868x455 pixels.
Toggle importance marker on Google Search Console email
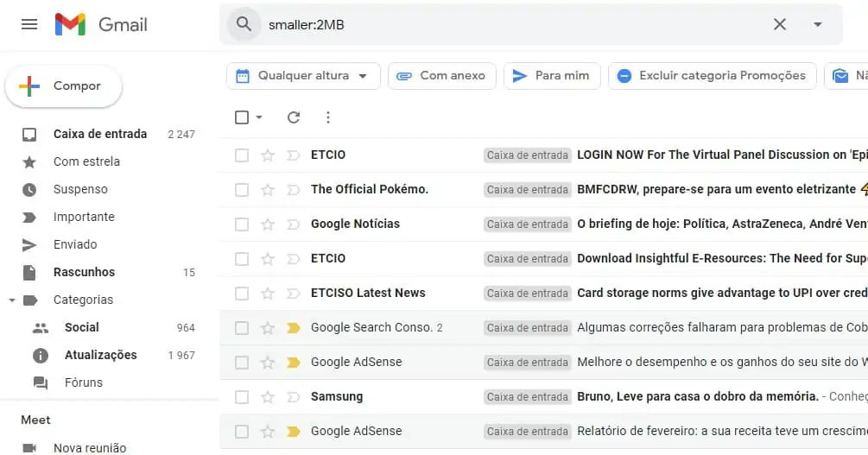tap(294, 328)
